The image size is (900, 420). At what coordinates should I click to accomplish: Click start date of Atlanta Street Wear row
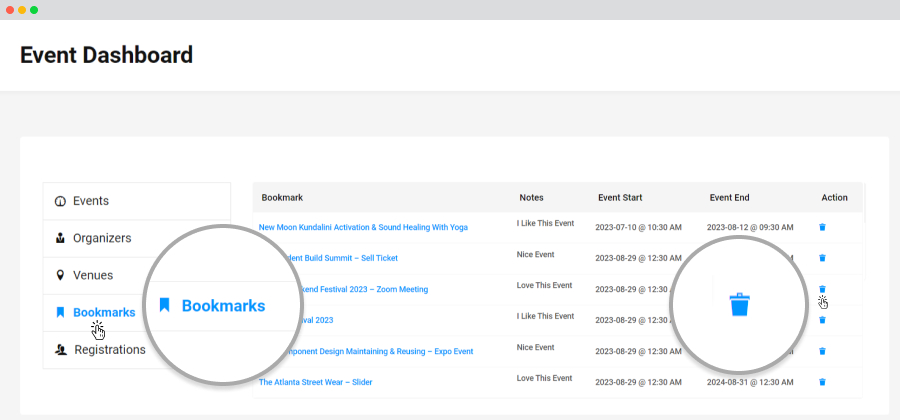(x=638, y=383)
